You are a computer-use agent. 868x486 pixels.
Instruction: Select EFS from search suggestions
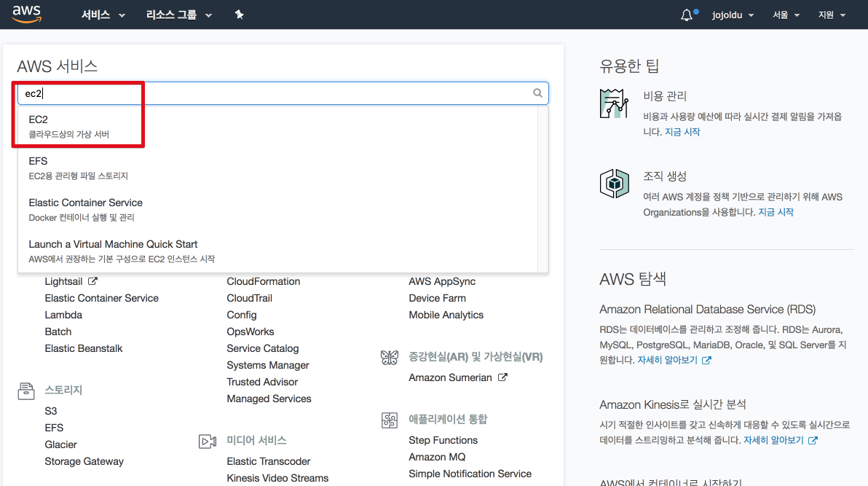[277, 168]
